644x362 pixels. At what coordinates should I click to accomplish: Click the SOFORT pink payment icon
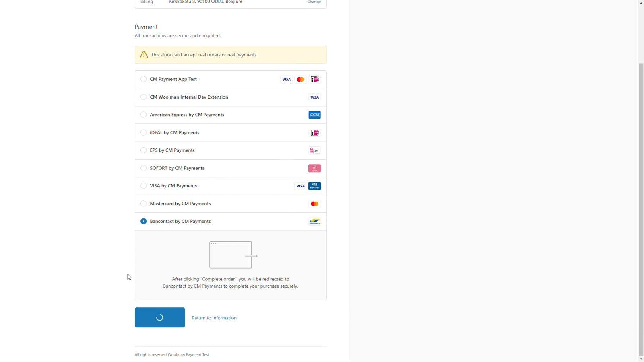(314, 168)
